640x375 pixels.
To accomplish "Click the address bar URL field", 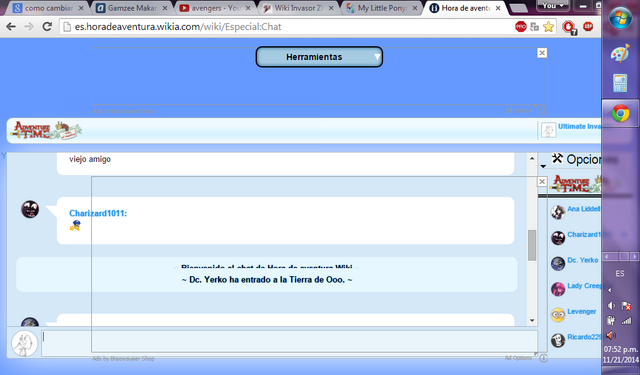I will (286, 27).
